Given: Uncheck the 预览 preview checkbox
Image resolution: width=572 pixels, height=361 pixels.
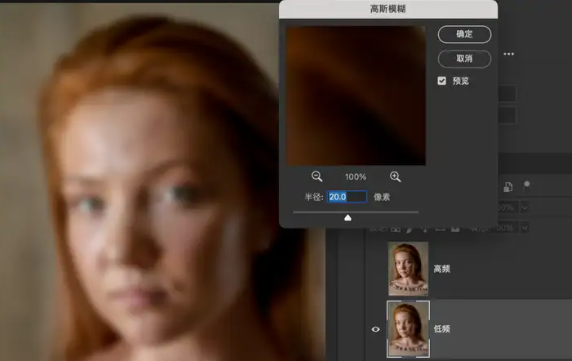Looking at the screenshot, I should 442,81.
